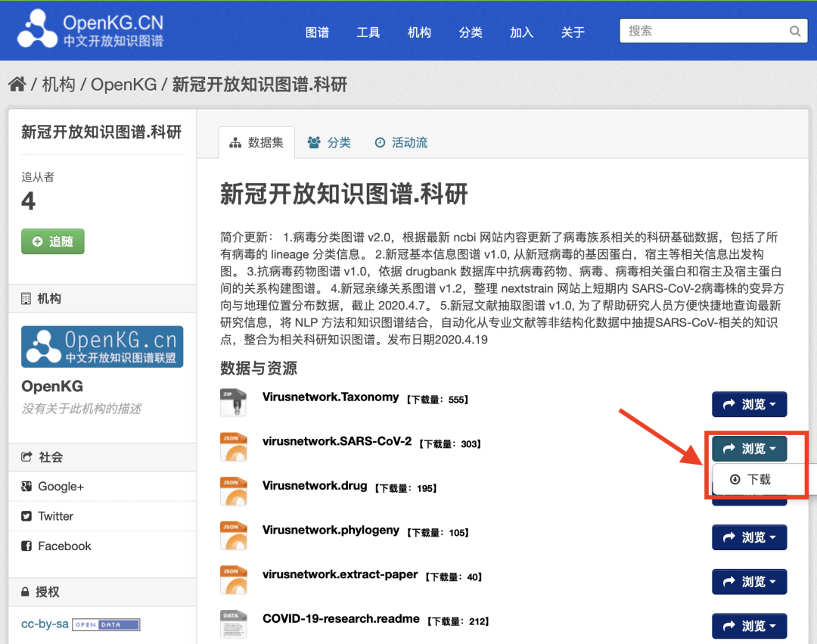
Task: Expand 浏览 dropdown for virusnetwork.extract-paper
Action: click(749, 581)
